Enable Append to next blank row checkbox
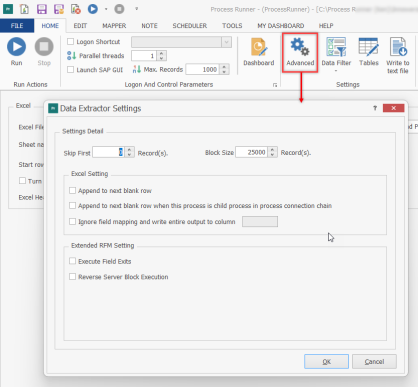 click(x=72, y=190)
